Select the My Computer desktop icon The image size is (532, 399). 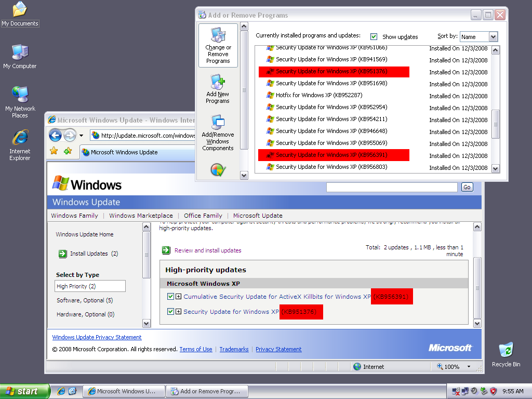point(20,57)
